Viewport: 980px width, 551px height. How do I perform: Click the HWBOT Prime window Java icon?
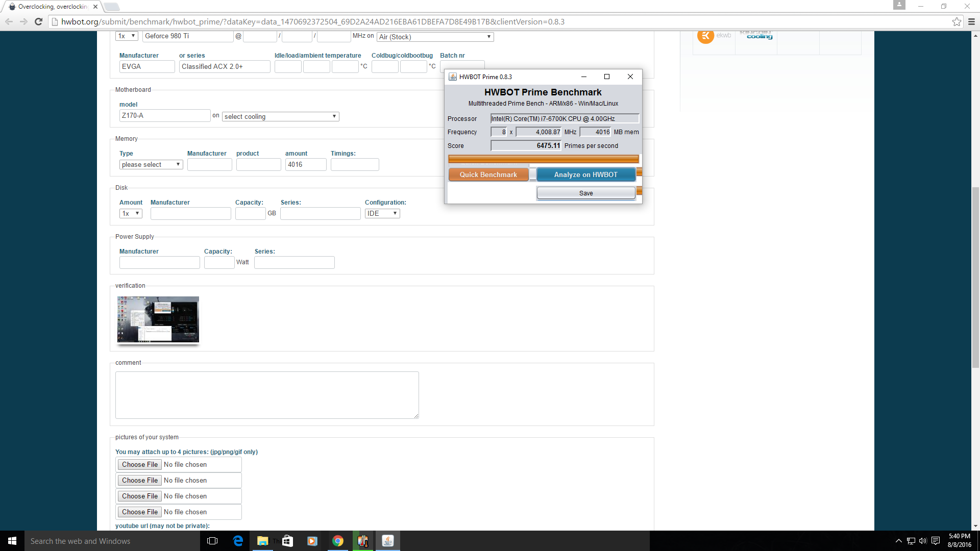452,77
